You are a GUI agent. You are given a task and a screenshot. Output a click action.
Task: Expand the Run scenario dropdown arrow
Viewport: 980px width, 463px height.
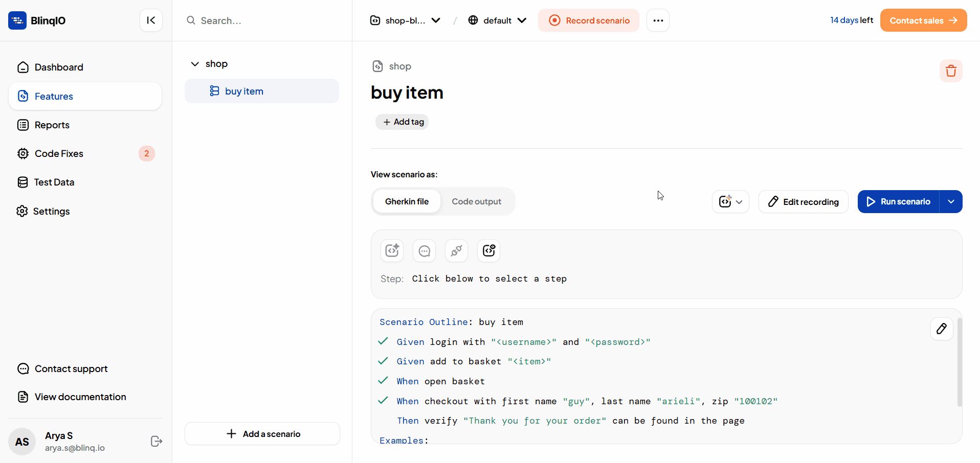(951, 202)
